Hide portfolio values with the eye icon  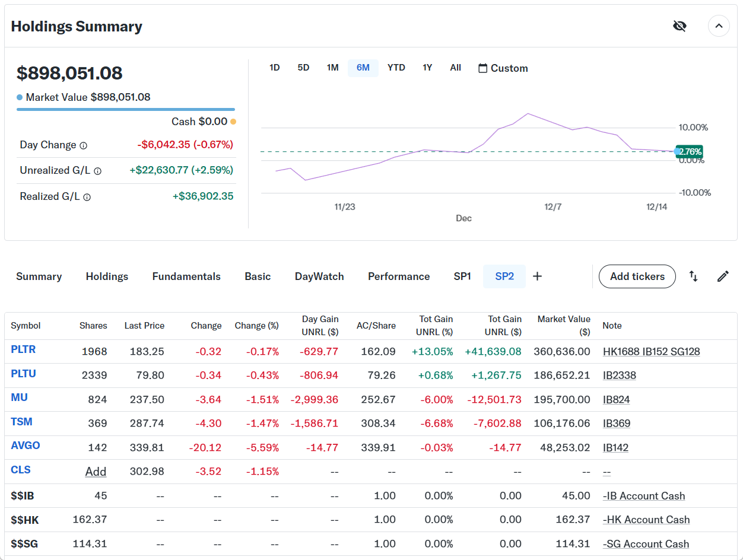coord(680,26)
